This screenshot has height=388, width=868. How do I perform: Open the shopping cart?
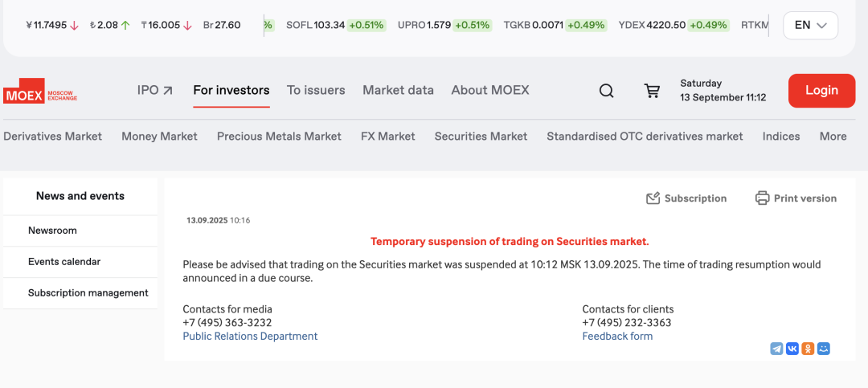click(x=652, y=91)
